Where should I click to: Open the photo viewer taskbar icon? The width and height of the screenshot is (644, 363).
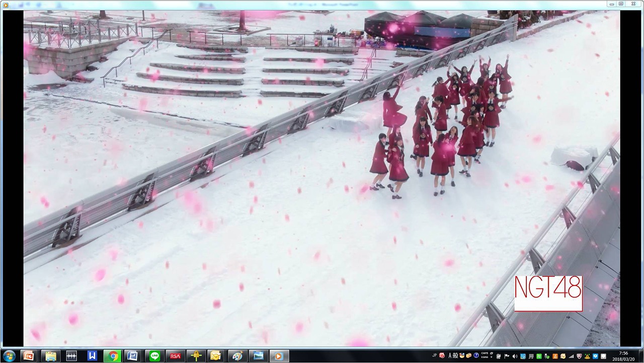click(x=258, y=356)
